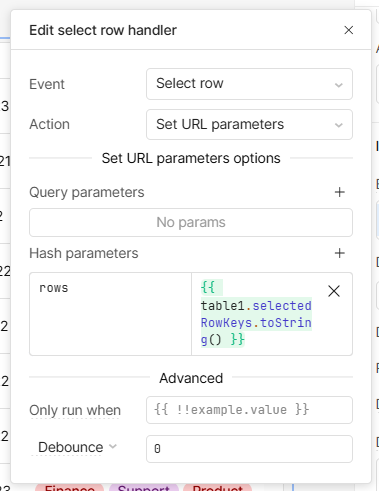Close the Edit select row handler dialog

(349, 30)
